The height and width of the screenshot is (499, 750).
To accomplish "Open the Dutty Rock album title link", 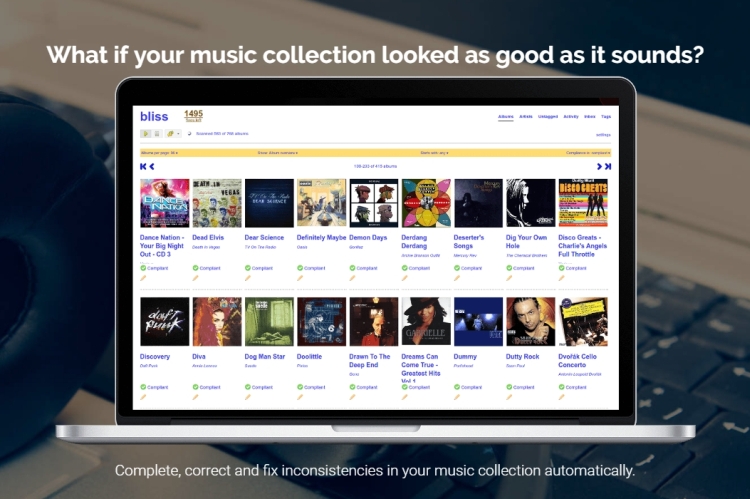I will point(522,356).
